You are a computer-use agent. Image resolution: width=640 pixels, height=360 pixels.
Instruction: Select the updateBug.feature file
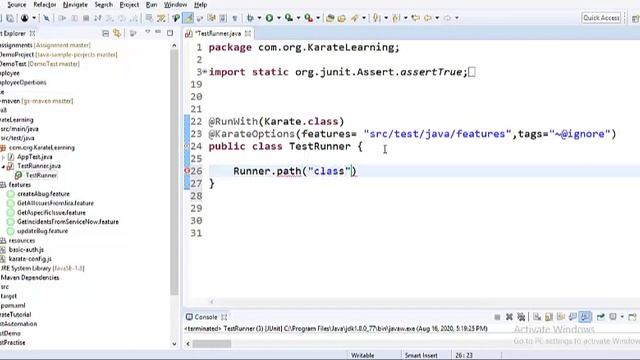pos(42,231)
